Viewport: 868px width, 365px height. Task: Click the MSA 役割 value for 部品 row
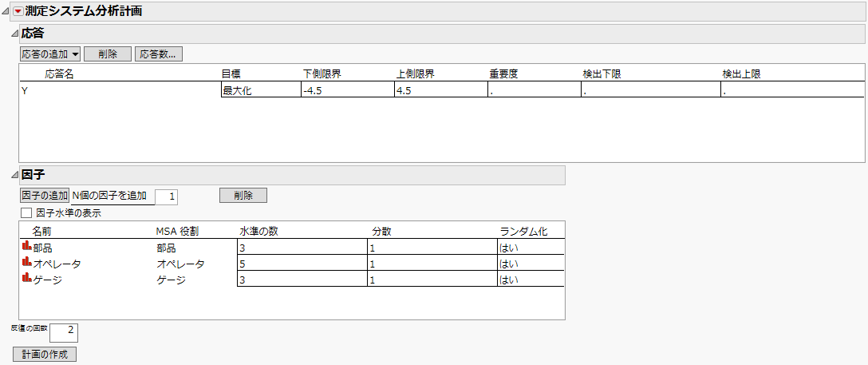coord(168,248)
